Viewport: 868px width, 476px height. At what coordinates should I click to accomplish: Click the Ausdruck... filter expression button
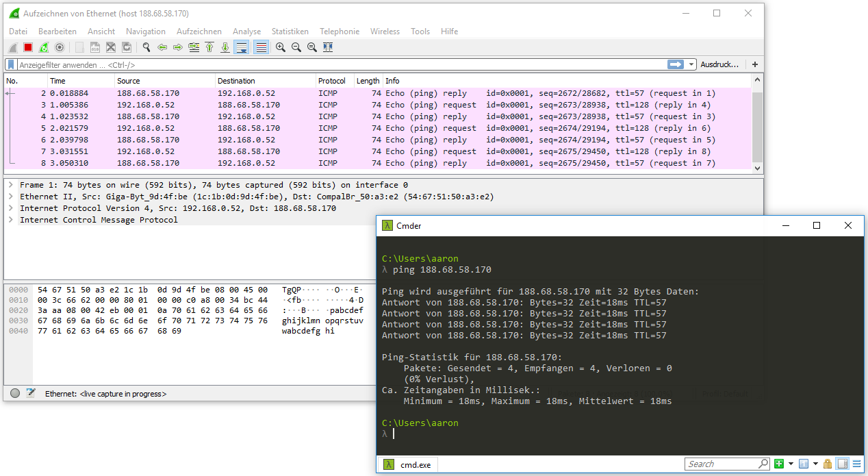coord(719,64)
